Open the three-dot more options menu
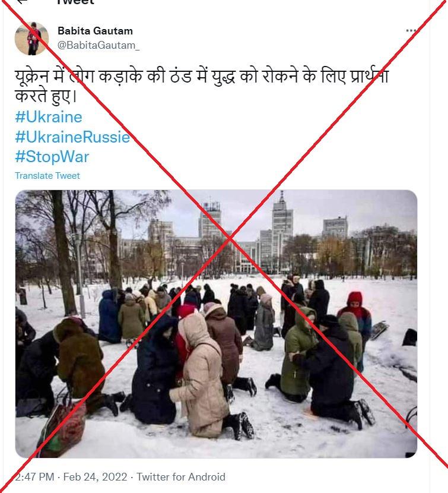 point(411,30)
